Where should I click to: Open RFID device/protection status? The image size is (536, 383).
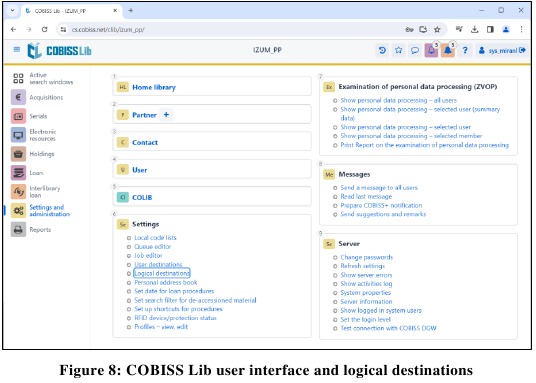click(175, 318)
